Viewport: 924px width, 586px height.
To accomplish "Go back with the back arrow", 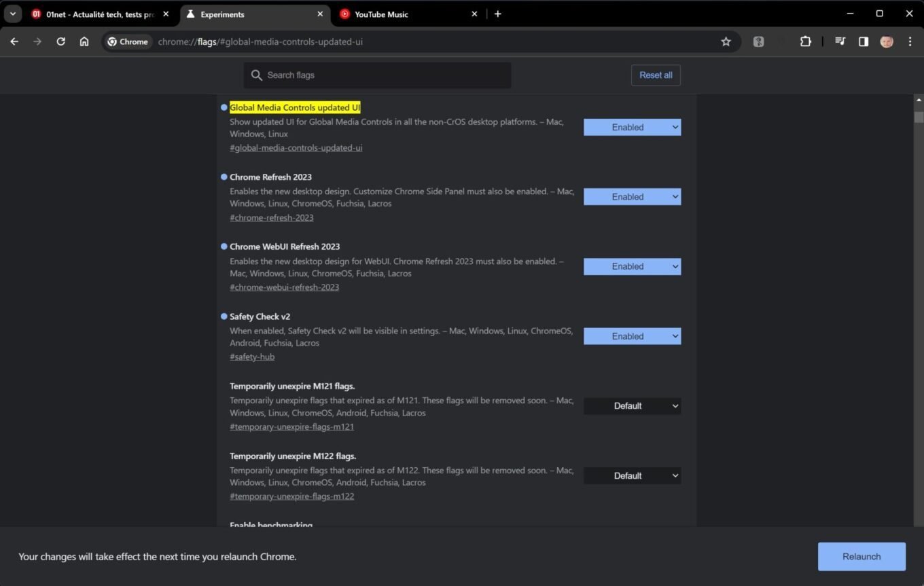I will (x=14, y=41).
